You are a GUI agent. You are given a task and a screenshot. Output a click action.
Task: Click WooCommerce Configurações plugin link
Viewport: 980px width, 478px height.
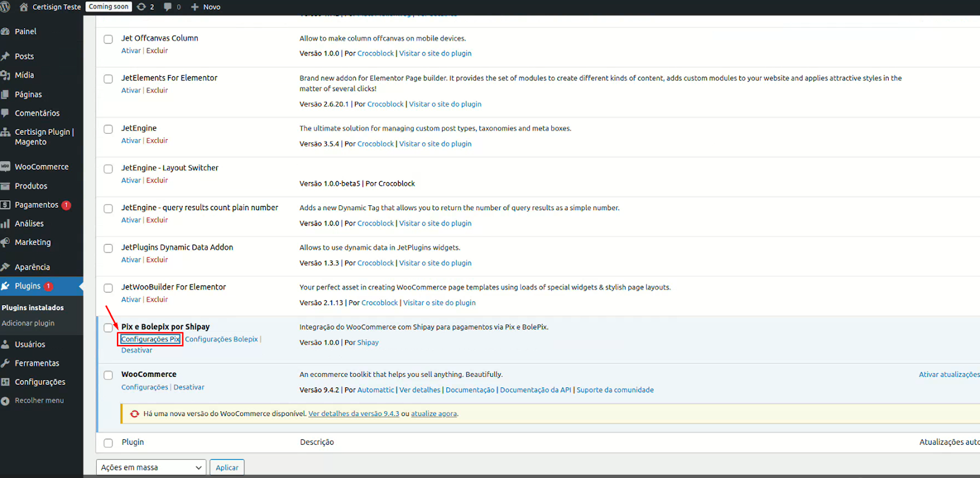click(145, 387)
